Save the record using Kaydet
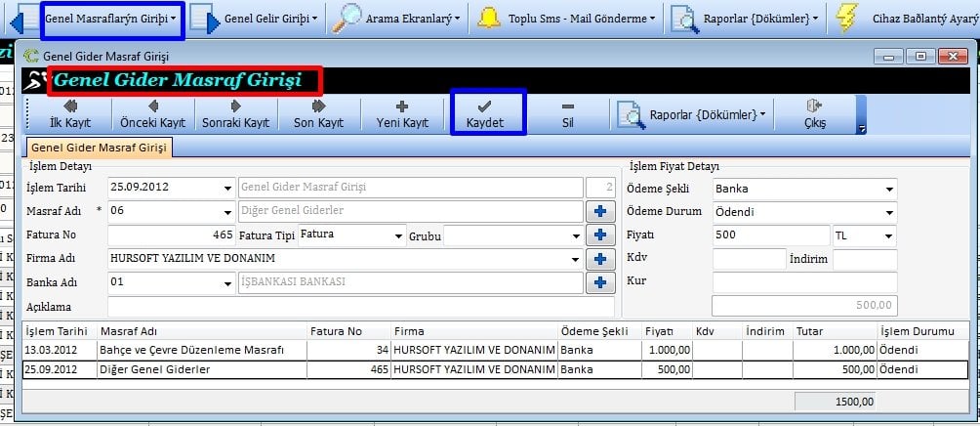The image size is (980, 426). point(485,114)
